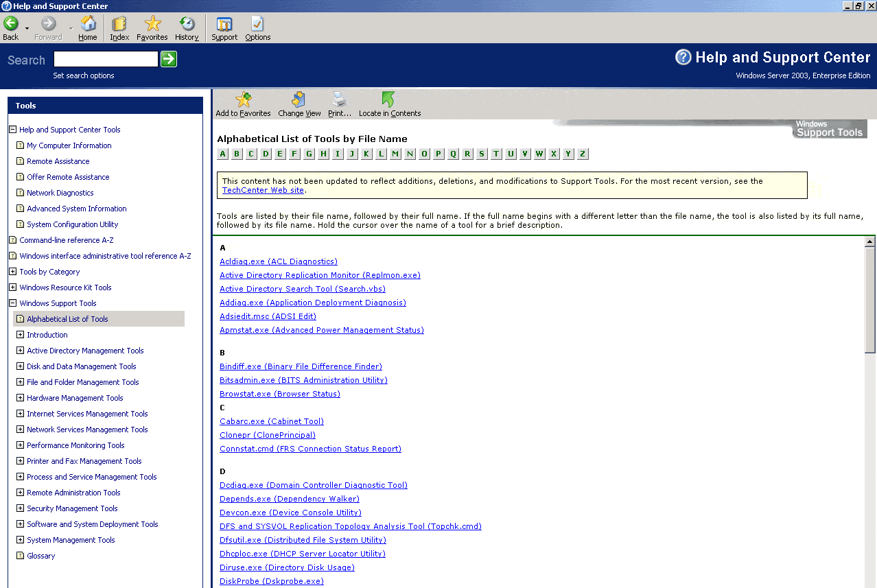The image size is (877, 588).
Task: Focus the Search text box
Action: pos(106,59)
